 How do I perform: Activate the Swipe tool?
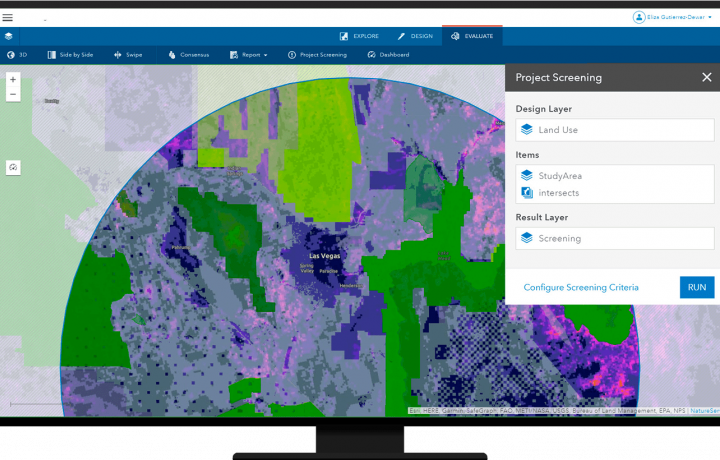pos(128,55)
